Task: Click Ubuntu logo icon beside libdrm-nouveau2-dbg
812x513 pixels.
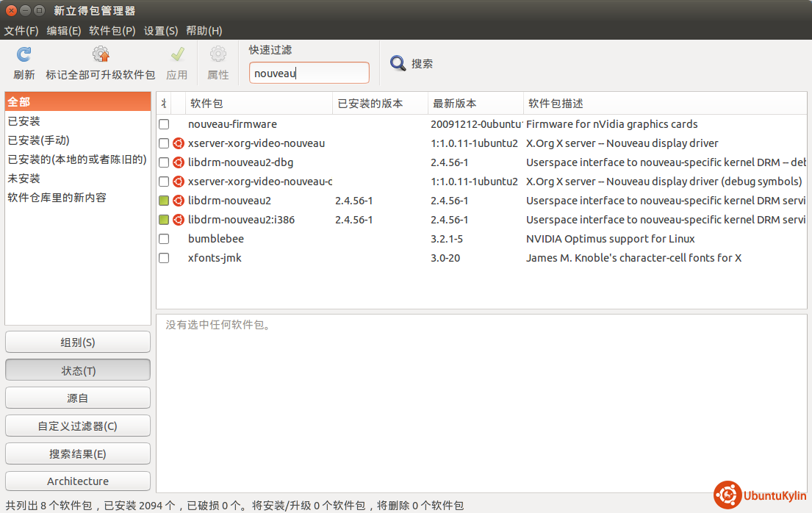Action: (178, 162)
